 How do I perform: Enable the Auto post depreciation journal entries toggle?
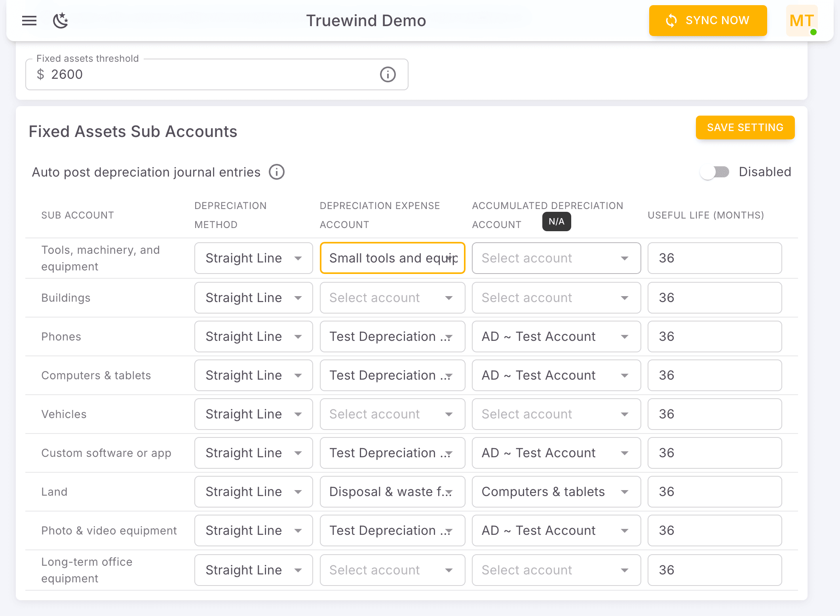[715, 172]
